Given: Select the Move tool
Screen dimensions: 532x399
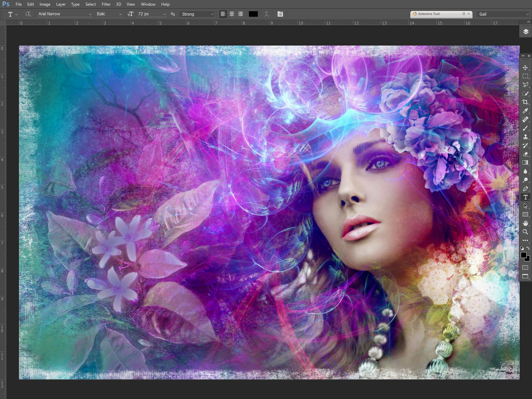Looking at the screenshot, I should pyautogui.click(x=525, y=67).
